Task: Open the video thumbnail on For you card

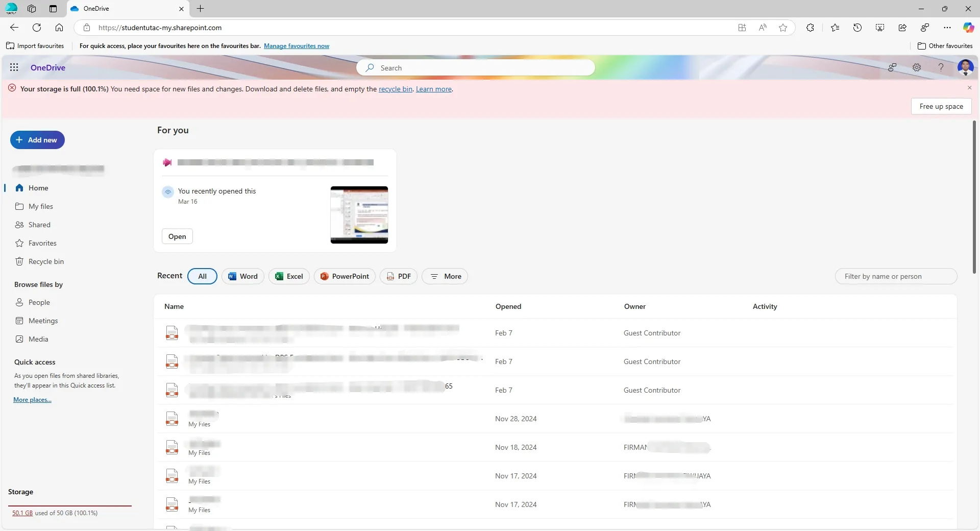Action: tap(359, 214)
